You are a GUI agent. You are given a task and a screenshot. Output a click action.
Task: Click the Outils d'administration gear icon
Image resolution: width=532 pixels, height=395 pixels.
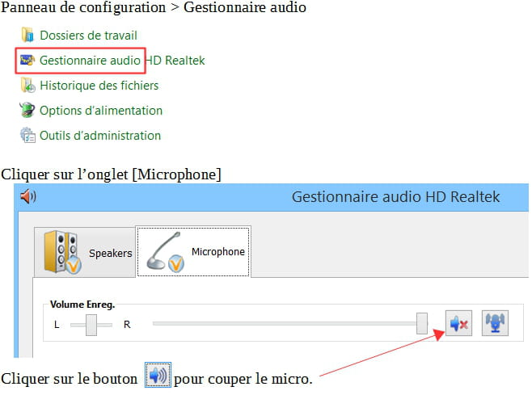pos(27,135)
